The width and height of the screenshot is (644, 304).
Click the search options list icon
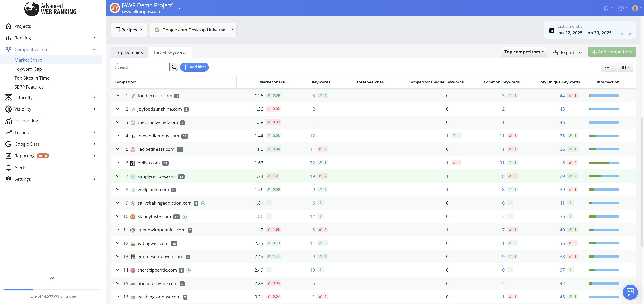tap(174, 67)
